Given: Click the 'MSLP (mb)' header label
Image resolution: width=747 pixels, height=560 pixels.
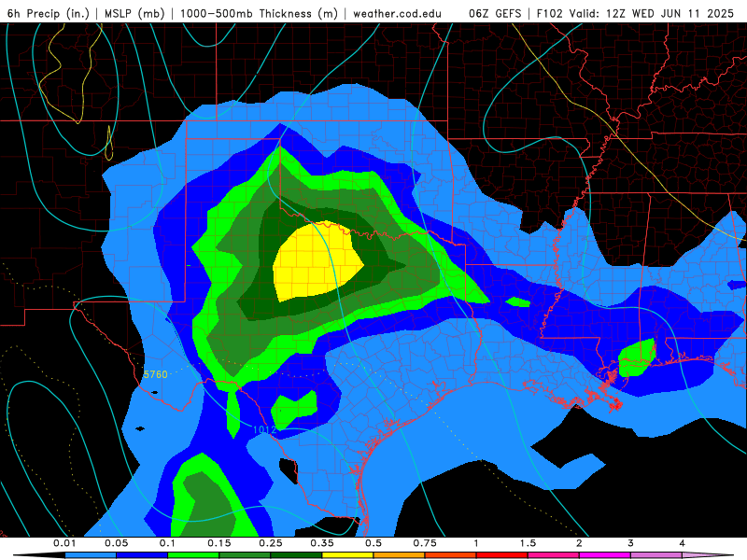Looking at the screenshot, I should coord(134,13).
